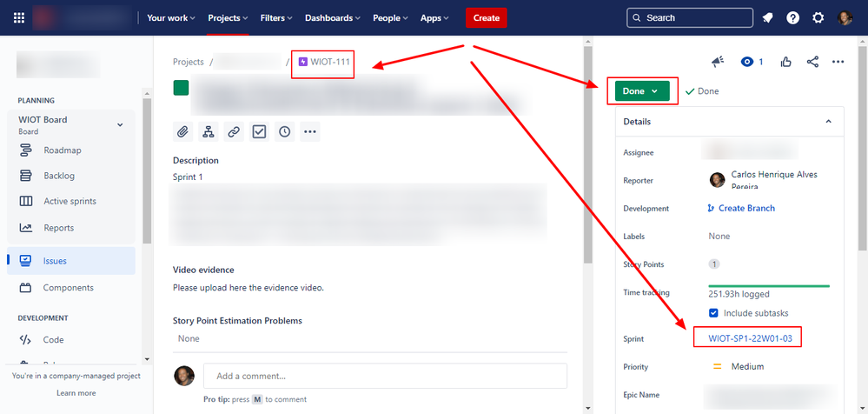Open the user profile avatar in top bar

845,17
